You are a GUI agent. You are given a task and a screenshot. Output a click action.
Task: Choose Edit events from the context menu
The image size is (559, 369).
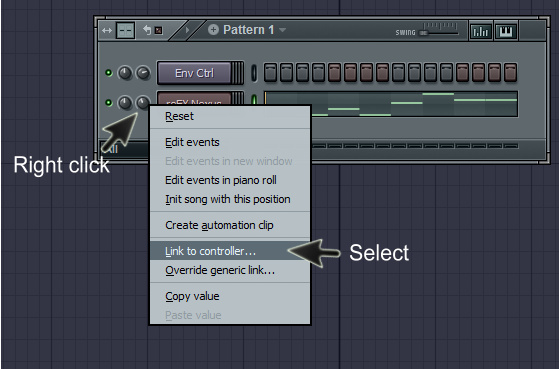click(x=230, y=142)
